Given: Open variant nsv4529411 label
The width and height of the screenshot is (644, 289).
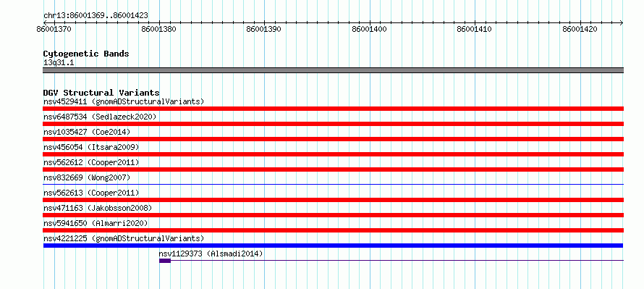Looking at the screenshot, I should [124, 101].
